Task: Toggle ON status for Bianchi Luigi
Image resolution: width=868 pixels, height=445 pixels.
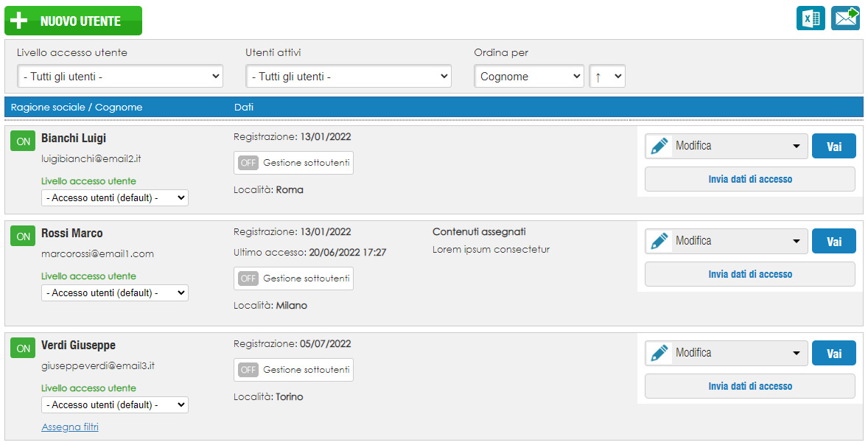Action: click(23, 141)
